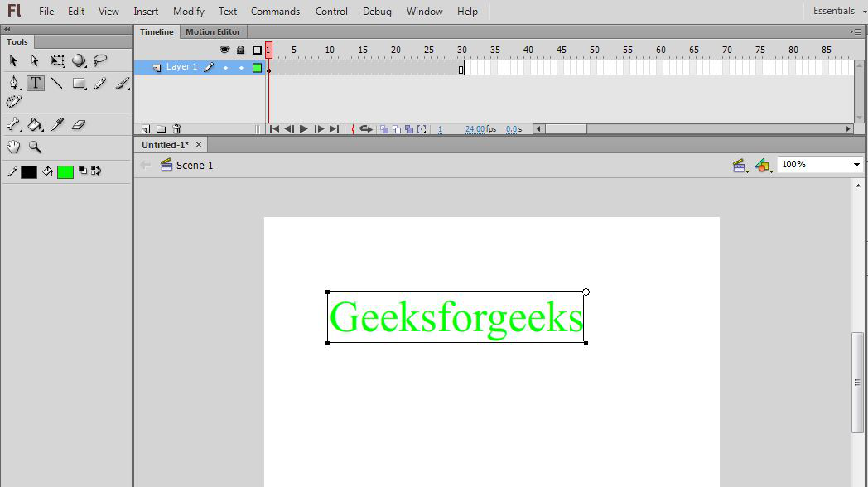Select the Selection (arrow) tool
Screen dimensions: 868x487
pos(13,60)
